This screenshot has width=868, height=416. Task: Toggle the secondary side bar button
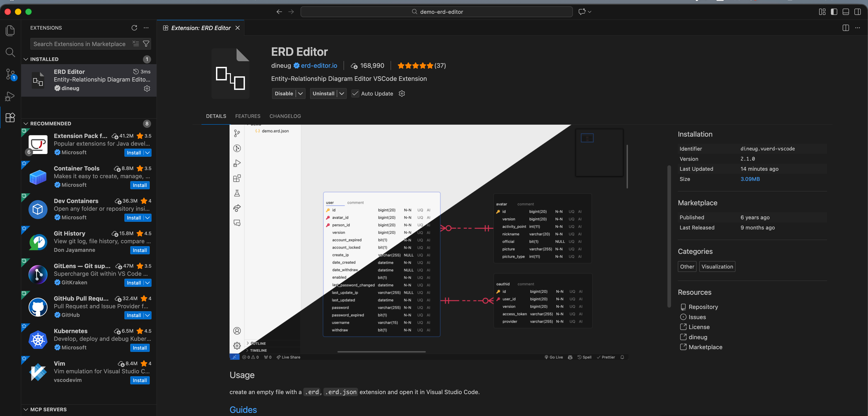(858, 12)
